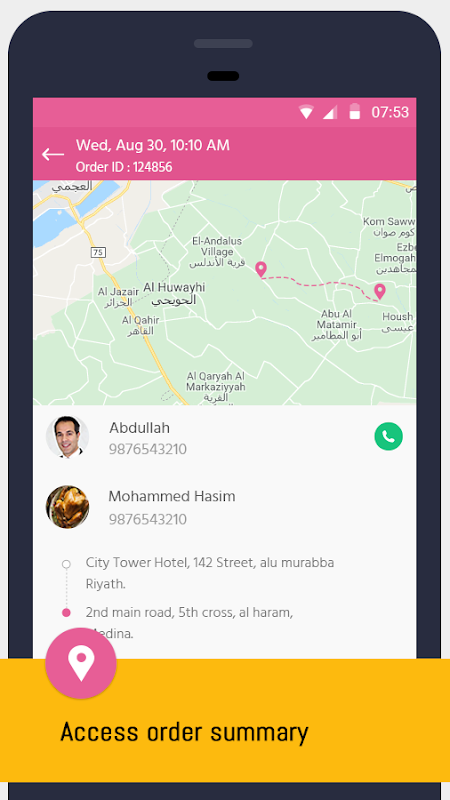450x800 pixels.
Task: Tap route 75 highway shield on map
Action: point(97,252)
